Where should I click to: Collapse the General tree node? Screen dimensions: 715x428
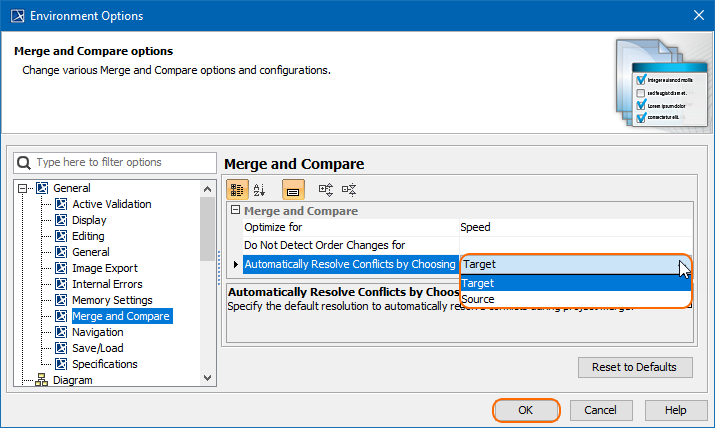pos(23,188)
